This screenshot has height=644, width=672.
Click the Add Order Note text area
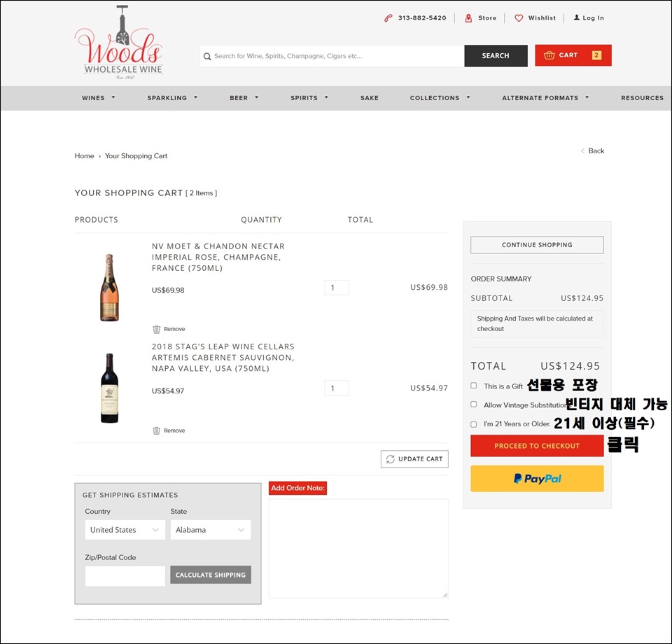click(x=358, y=548)
